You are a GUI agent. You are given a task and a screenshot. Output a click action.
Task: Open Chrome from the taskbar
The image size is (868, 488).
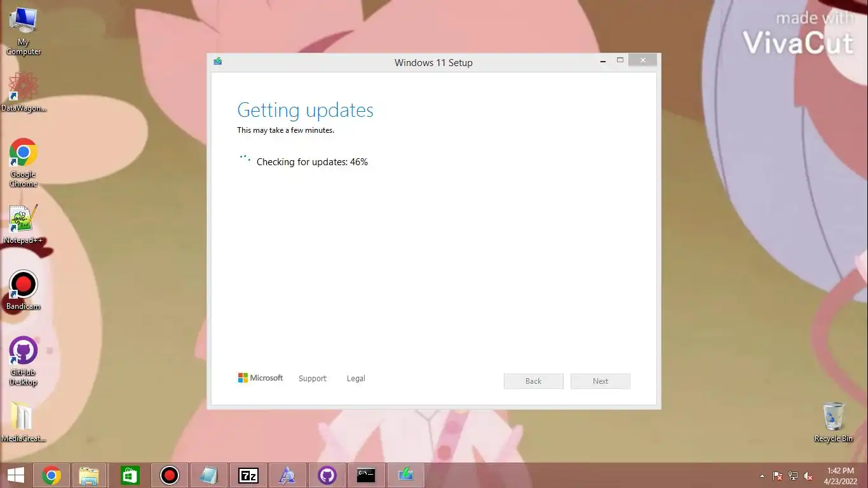coord(51,475)
